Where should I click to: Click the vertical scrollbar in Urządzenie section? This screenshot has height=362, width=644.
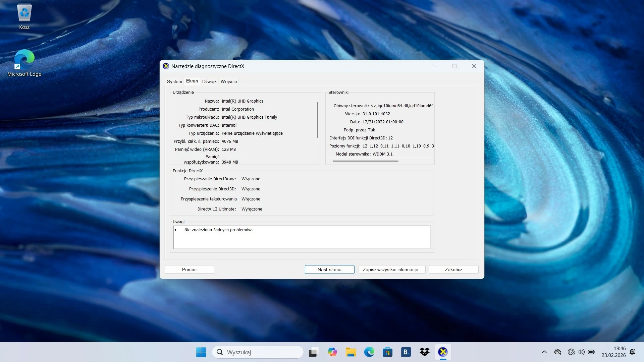pyautogui.click(x=317, y=120)
